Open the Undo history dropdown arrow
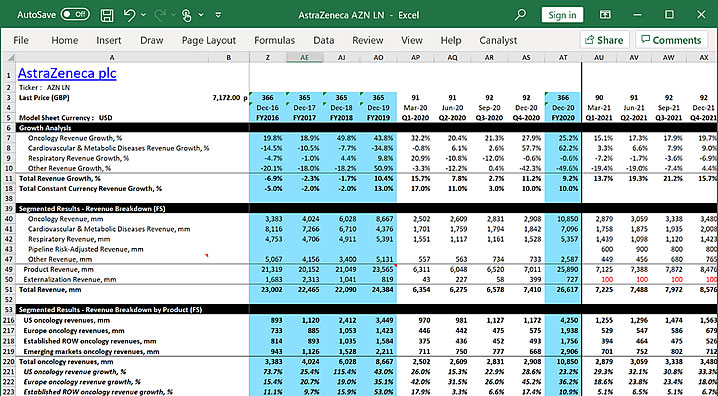 (x=143, y=15)
